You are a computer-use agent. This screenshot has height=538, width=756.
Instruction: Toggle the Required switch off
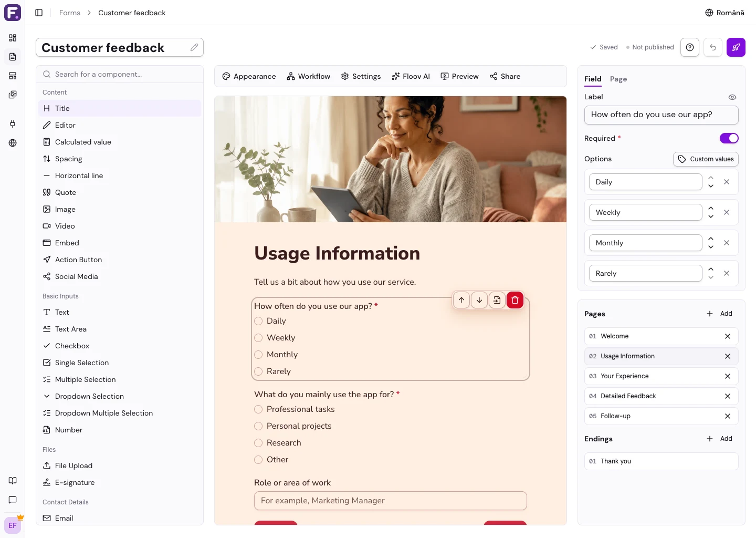tap(729, 138)
